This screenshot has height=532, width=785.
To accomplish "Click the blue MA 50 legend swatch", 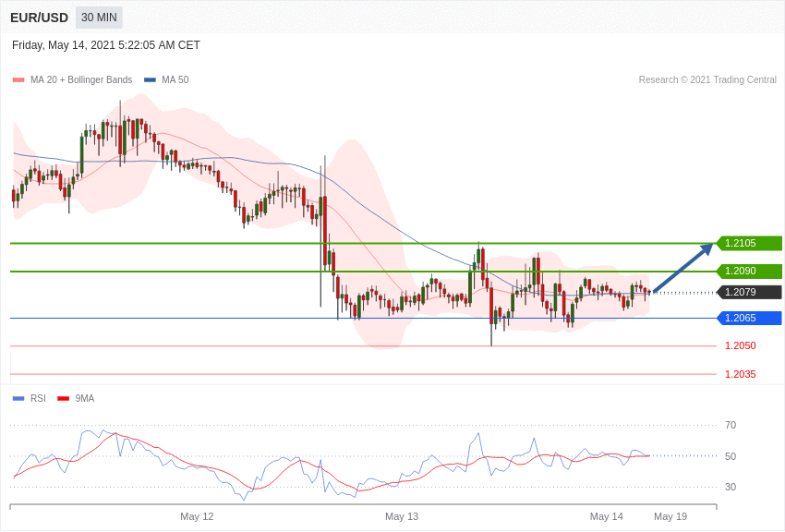I will click(150, 79).
